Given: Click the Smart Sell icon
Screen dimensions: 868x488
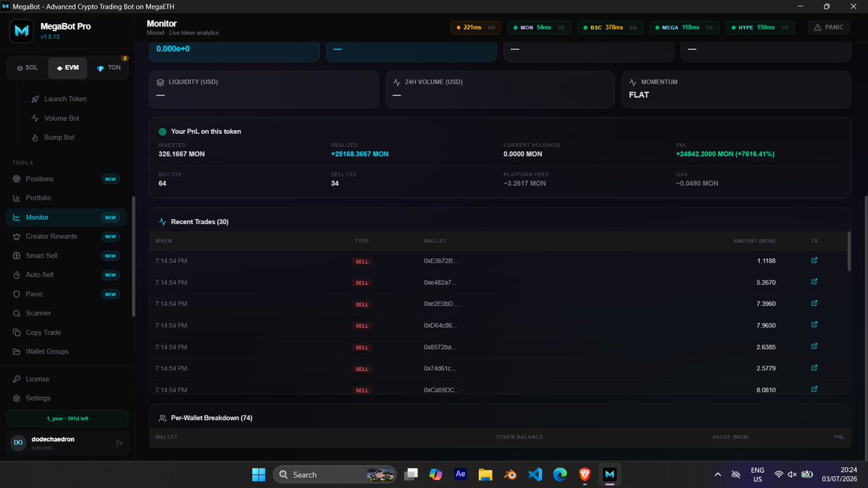Looking at the screenshot, I should (17, 256).
